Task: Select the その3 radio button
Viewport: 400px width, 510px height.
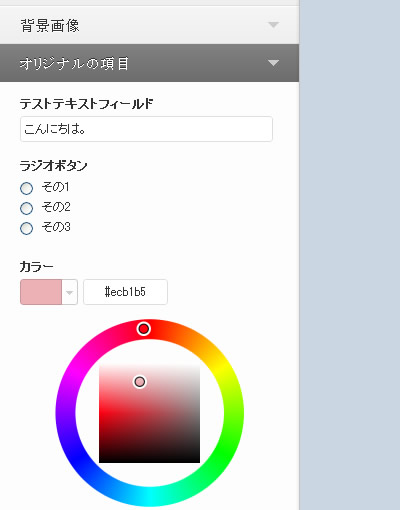Action: click(27, 228)
